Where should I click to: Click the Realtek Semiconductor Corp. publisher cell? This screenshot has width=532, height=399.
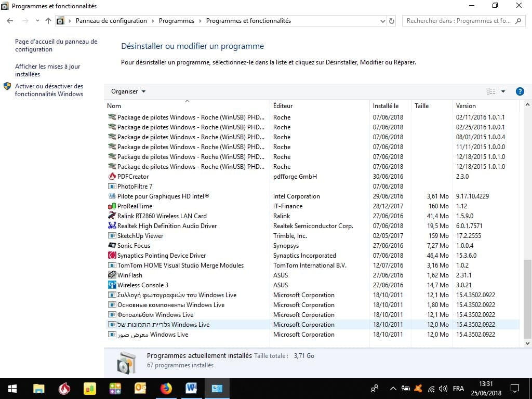[313, 225]
